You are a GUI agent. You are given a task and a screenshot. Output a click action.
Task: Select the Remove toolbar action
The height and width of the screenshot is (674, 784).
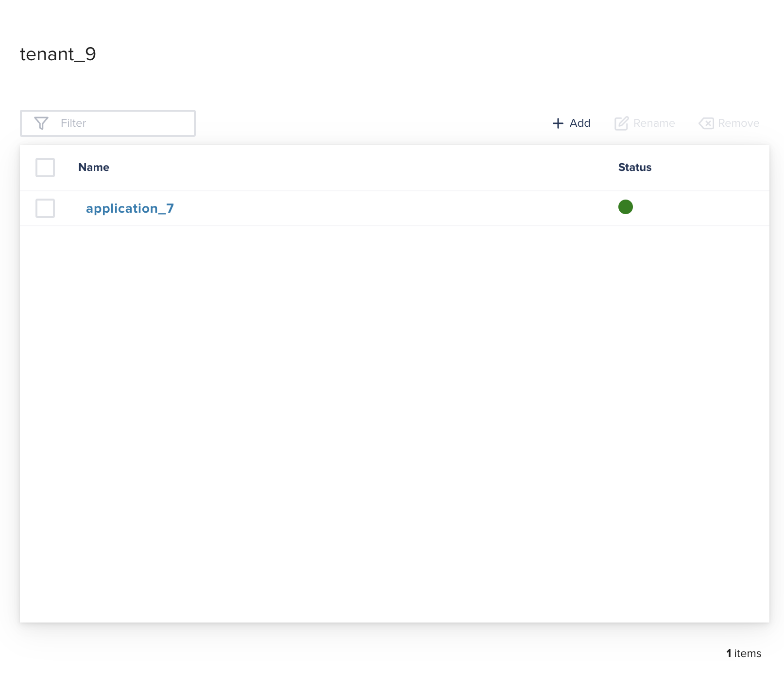(x=729, y=123)
